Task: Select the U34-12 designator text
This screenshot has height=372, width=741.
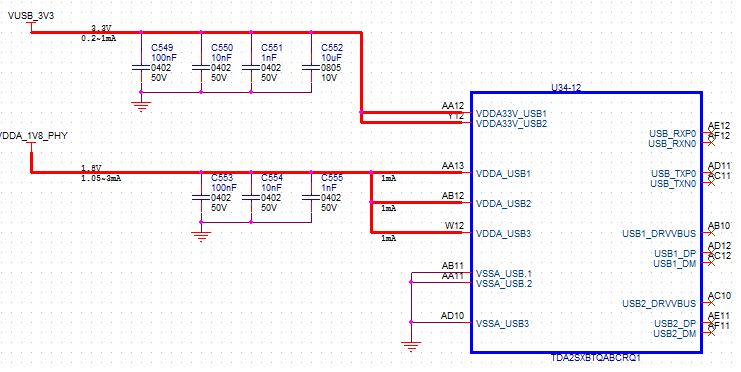Action: point(566,87)
